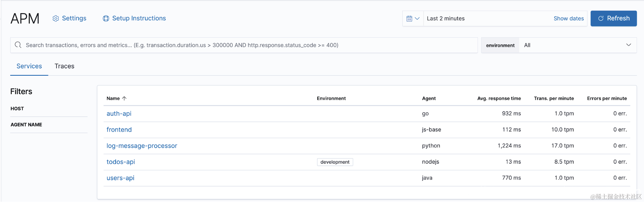The width and height of the screenshot is (644, 202).
Task: Click the 932 ms response time value
Action: (512, 113)
